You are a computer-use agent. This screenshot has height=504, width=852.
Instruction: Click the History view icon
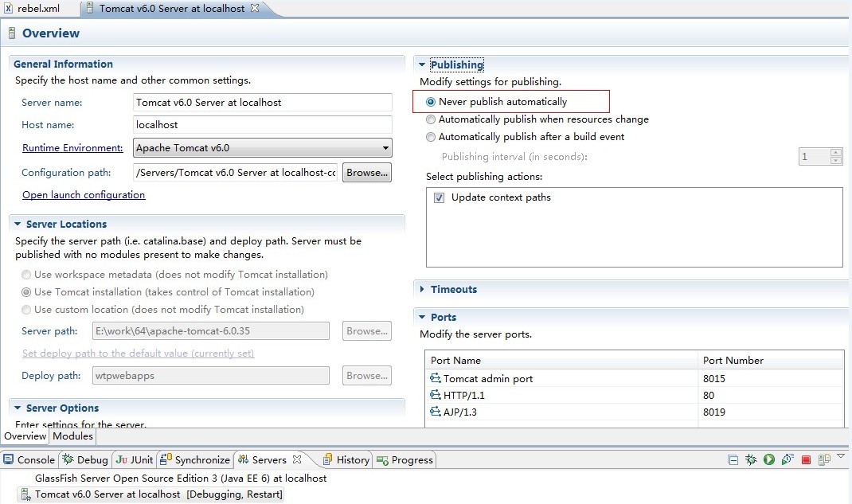[x=327, y=459]
